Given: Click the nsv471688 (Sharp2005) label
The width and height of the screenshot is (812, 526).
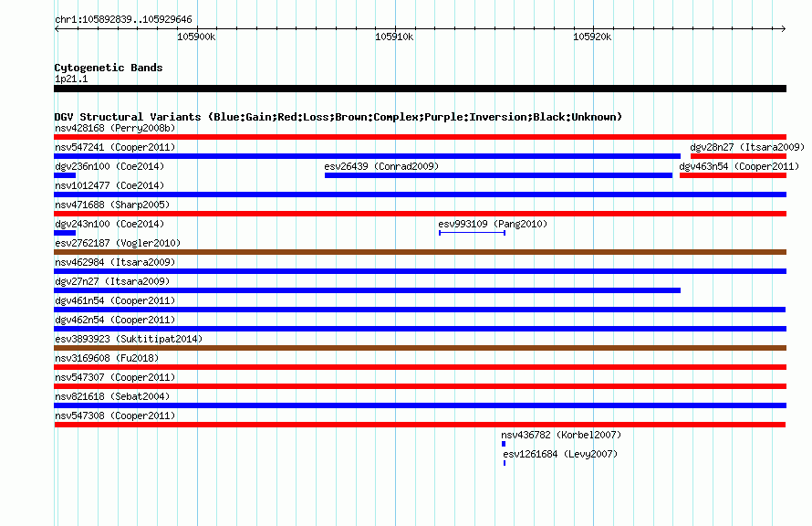Looking at the screenshot, I should [x=112, y=205].
